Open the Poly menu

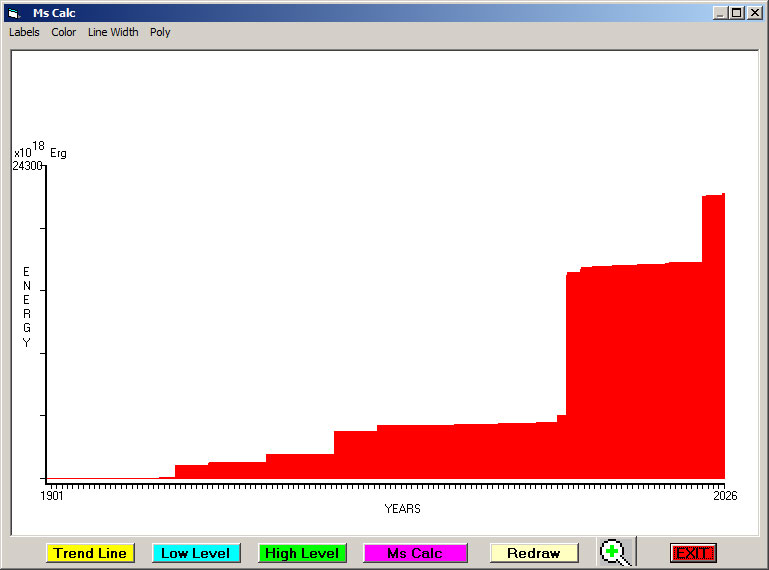click(x=160, y=32)
